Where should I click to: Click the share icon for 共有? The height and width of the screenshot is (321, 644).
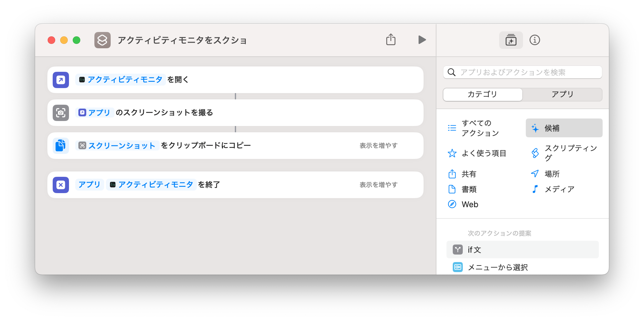(x=452, y=174)
